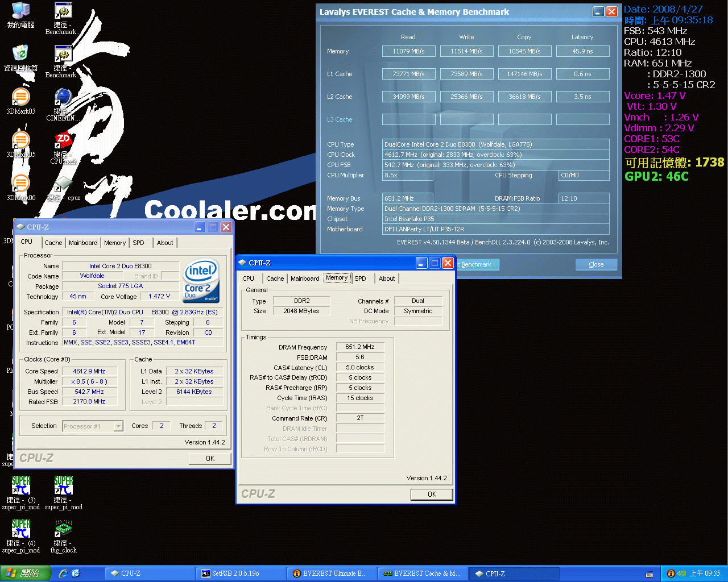The width and height of the screenshot is (728, 582).
Task: Click the Command Rate 2T value
Action: [x=360, y=418]
